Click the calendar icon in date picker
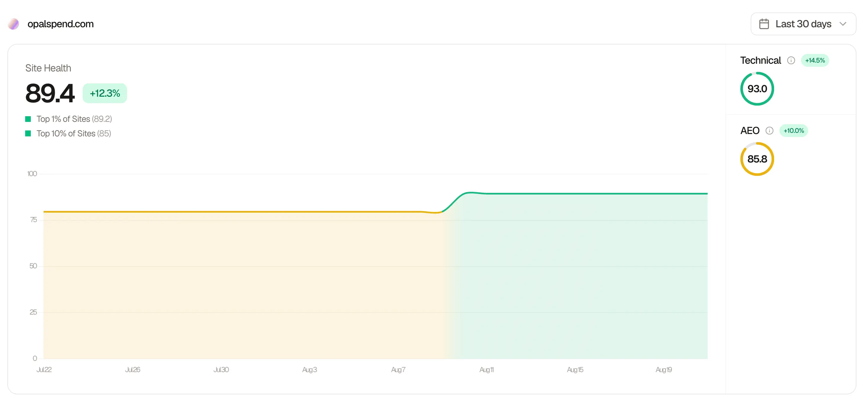The width and height of the screenshot is (868, 405). (x=764, y=24)
